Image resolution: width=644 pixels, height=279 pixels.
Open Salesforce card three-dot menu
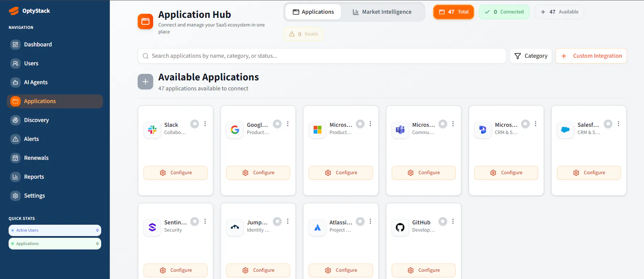click(x=619, y=124)
